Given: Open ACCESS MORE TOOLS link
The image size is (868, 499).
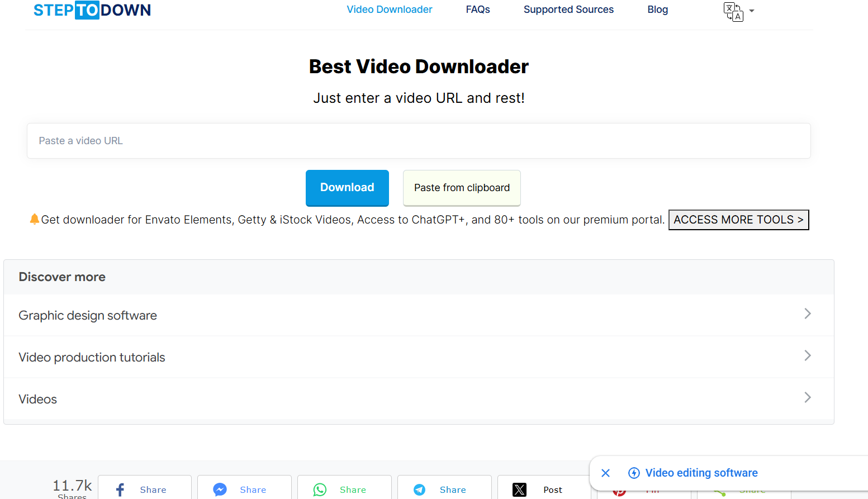Looking at the screenshot, I should (x=738, y=220).
